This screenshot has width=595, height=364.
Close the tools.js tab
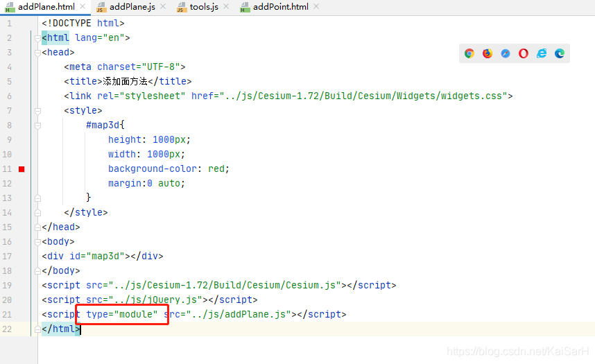pyautogui.click(x=226, y=6)
